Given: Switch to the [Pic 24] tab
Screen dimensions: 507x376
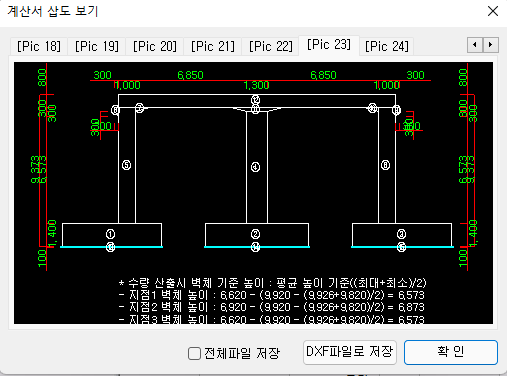Looking at the screenshot, I should pyautogui.click(x=387, y=46).
